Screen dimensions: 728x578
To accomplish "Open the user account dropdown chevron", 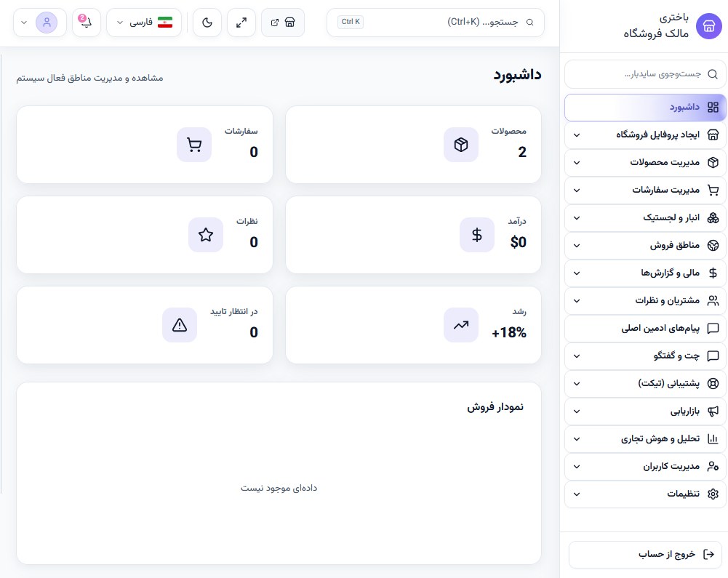I will 24,23.
